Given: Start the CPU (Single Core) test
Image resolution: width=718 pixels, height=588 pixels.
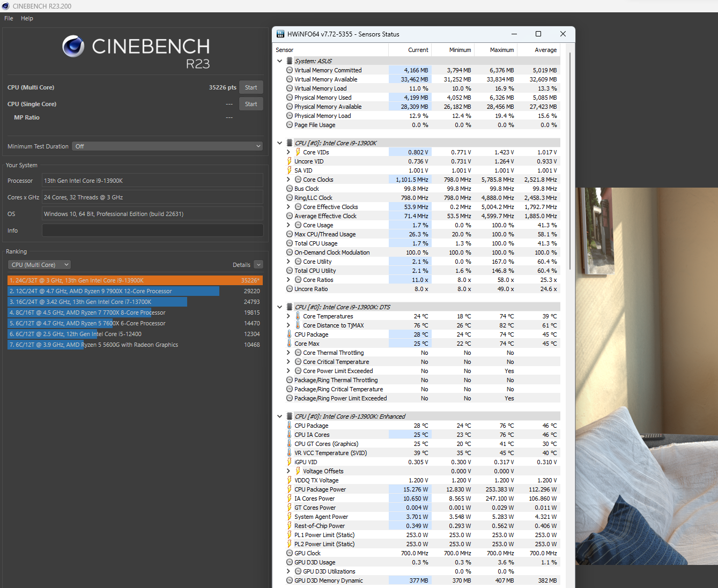Looking at the screenshot, I should click(251, 104).
